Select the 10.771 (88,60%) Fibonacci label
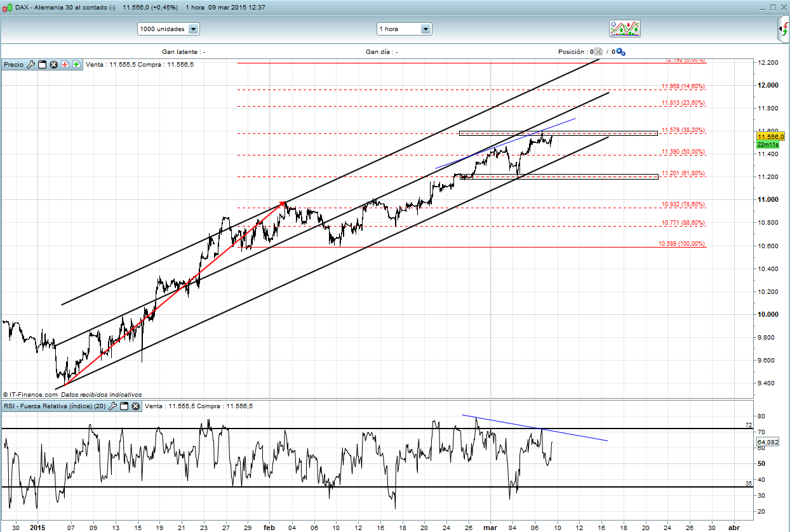Image resolution: width=790 pixels, height=532 pixels. coord(683,223)
